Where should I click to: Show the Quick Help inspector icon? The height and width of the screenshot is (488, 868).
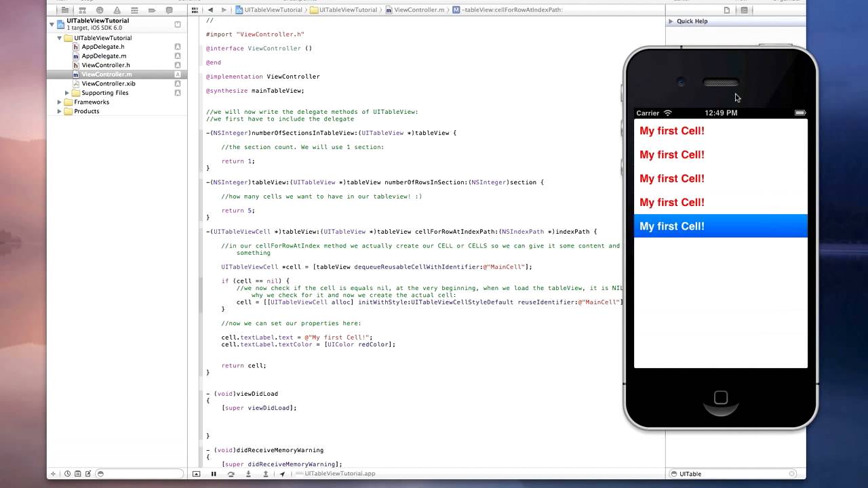tap(744, 10)
